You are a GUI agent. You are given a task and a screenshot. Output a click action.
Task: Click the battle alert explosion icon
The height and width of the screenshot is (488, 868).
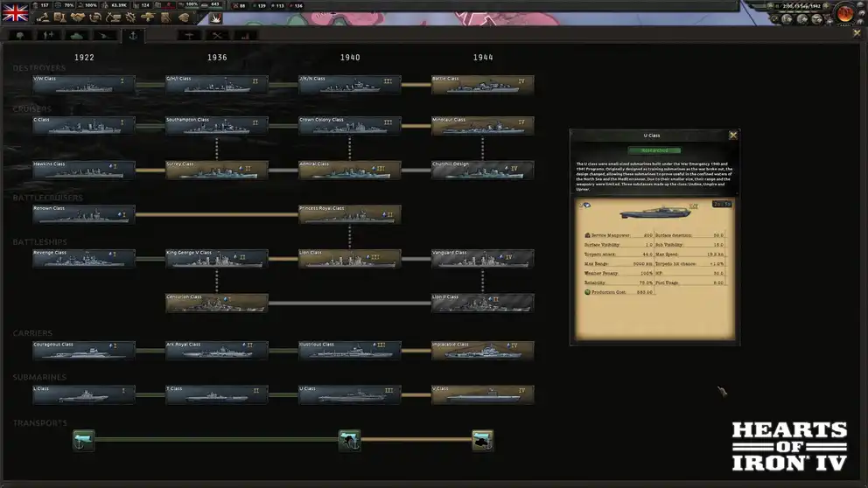[x=215, y=18]
